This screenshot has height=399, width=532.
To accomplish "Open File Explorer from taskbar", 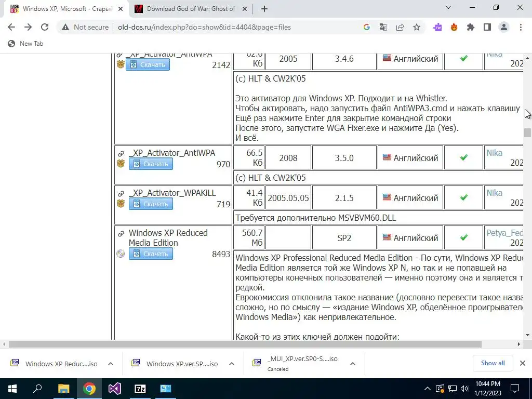I will pyautogui.click(x=63, y=389).
